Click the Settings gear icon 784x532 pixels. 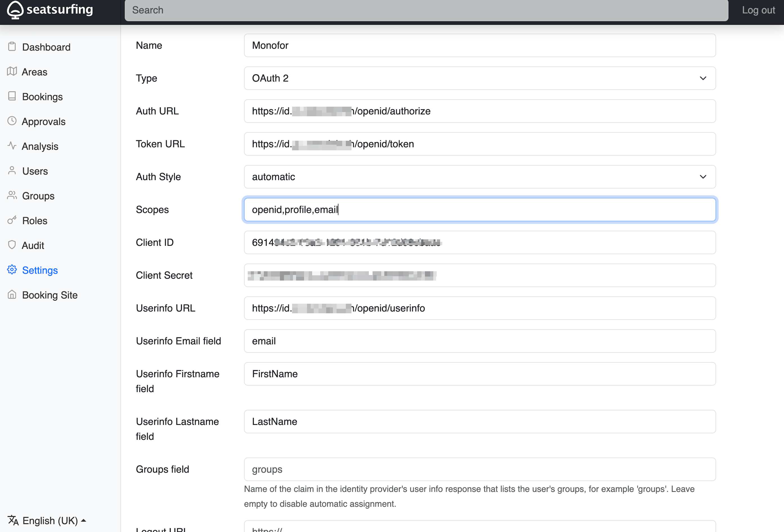coord(12,270)
